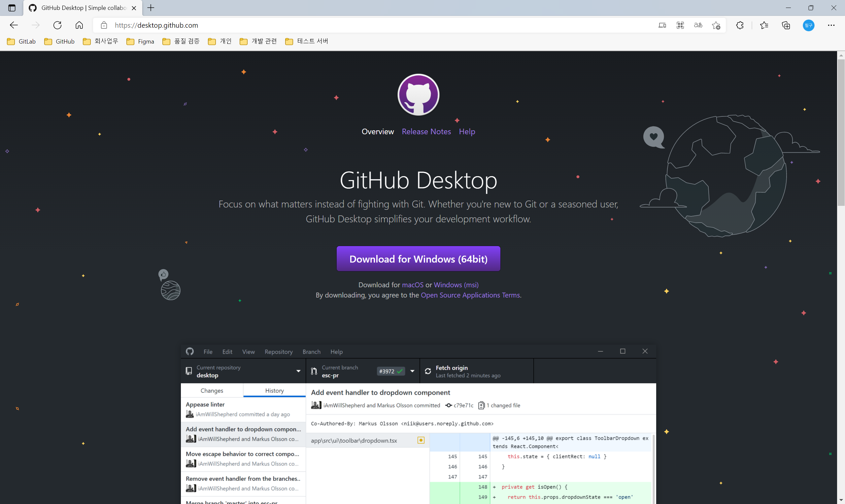
Task: Open the Help page link
Action: [467, 131]
